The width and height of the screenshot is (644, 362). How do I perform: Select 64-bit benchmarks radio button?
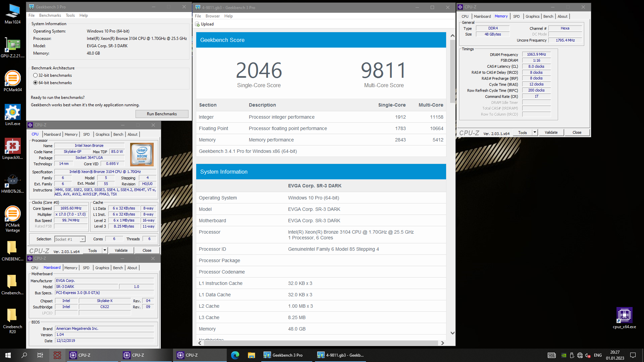pyautogui.click(x=35, y=83)
